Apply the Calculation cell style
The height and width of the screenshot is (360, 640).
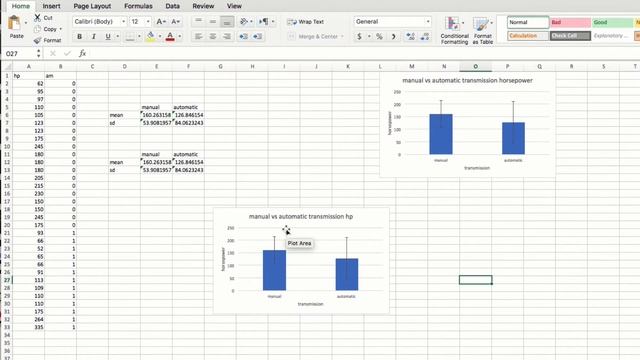[x=528, y=36]
